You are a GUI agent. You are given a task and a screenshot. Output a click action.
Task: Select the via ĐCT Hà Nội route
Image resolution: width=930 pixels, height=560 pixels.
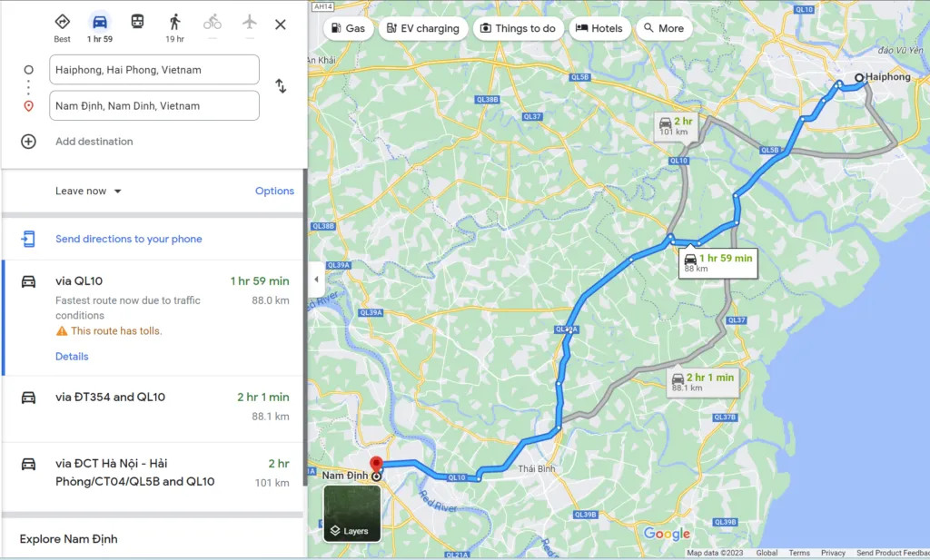[x=153, y=476]
